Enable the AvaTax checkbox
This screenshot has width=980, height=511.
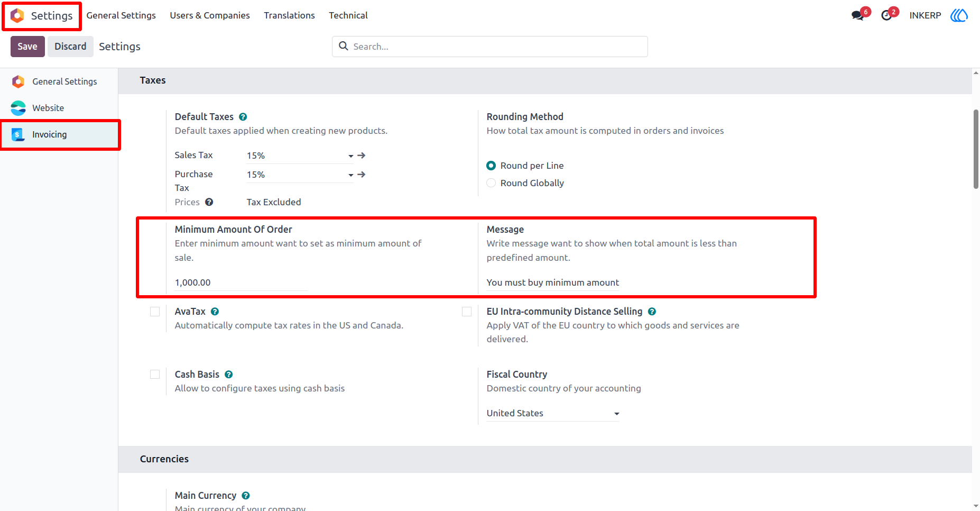[155, 312]
